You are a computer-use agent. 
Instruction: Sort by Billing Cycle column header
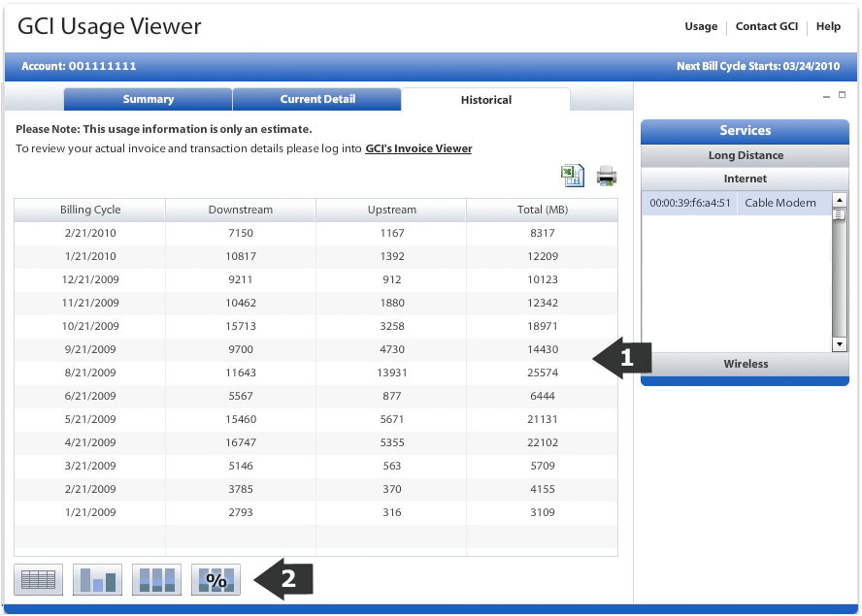coord(89,210)
